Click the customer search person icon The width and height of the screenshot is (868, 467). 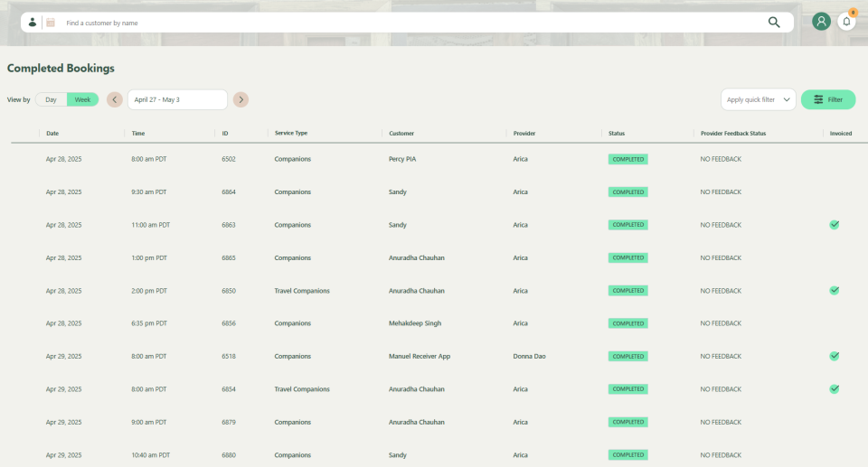coord(33,23)
